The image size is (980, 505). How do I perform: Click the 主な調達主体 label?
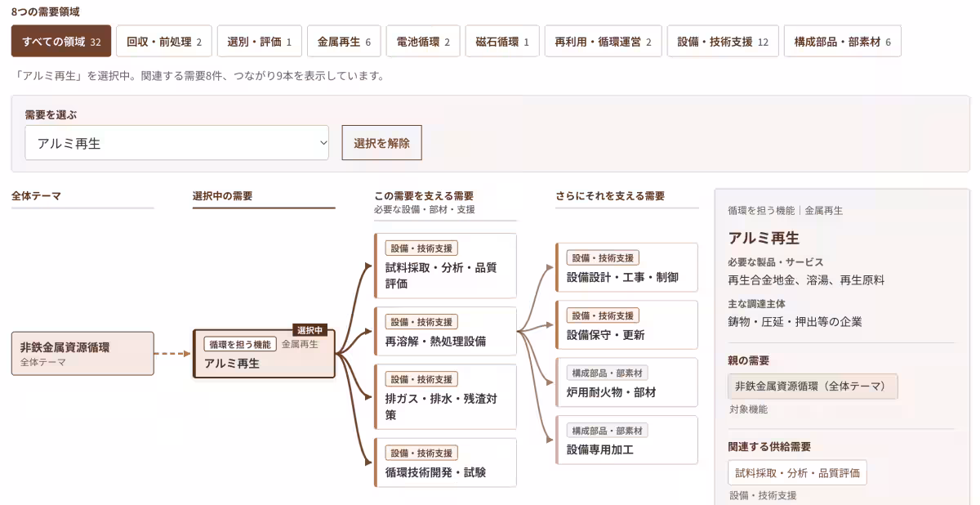point(759,304)
